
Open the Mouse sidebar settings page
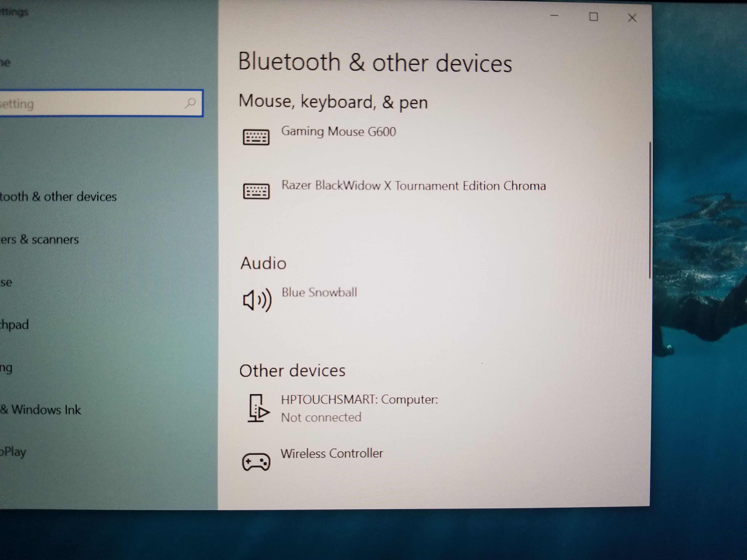6,282
